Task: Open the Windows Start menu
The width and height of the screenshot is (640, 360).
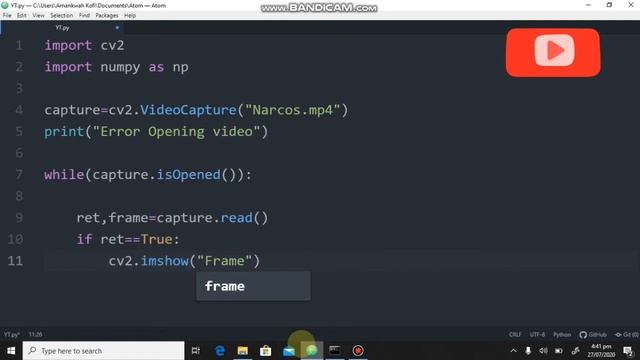Action: tap(11, 351)
